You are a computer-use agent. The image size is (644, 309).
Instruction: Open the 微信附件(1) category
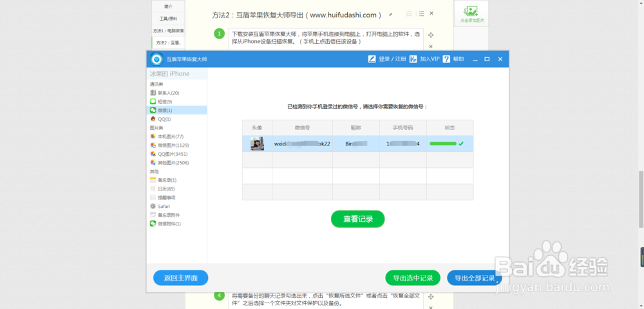[x=177, y=223]
